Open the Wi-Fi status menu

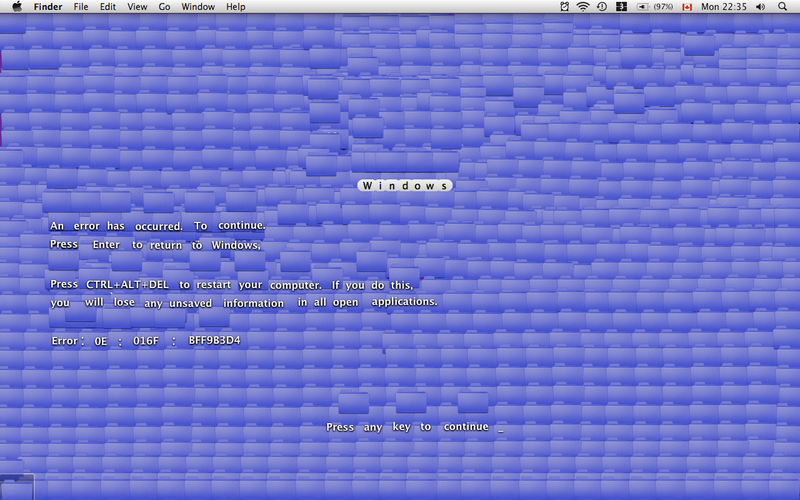tap(583, 7)
